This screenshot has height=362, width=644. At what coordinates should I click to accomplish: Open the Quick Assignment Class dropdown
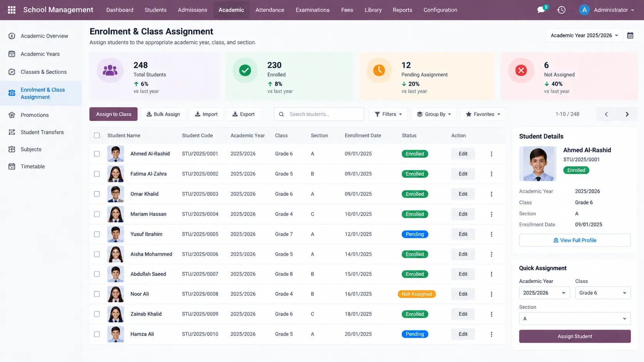[603, 293]
